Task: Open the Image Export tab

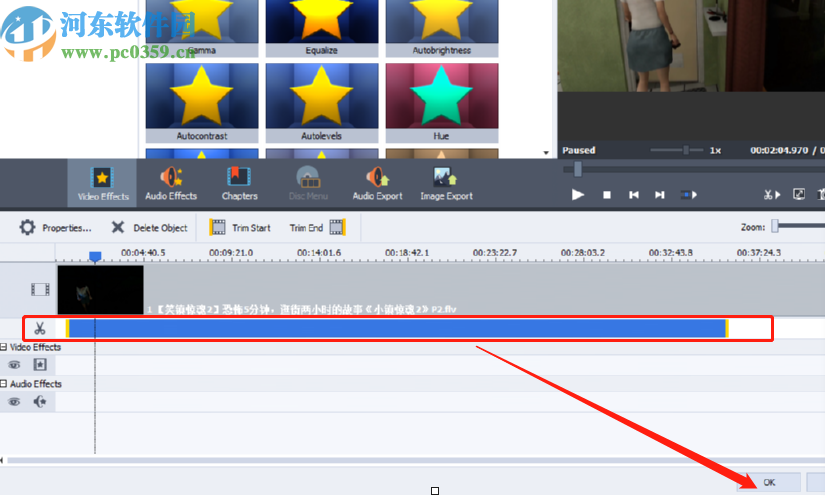Action: click(x=446, y=183)
